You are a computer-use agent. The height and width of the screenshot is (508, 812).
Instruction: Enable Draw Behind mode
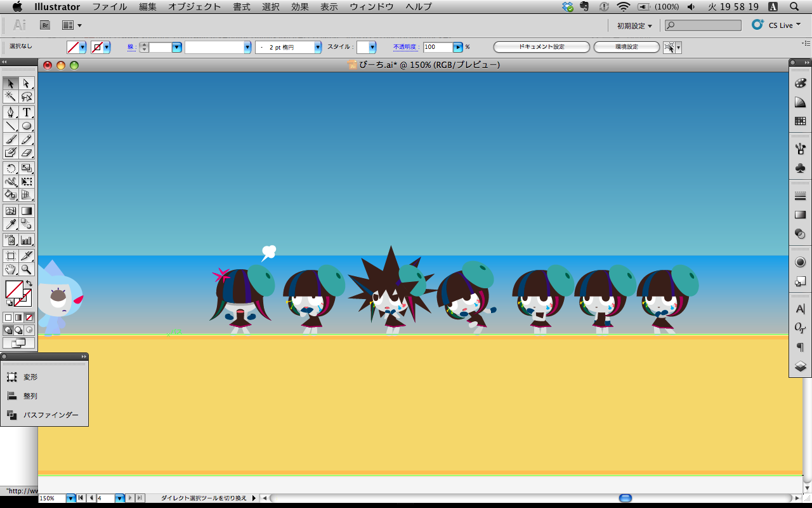pos(18,330)
